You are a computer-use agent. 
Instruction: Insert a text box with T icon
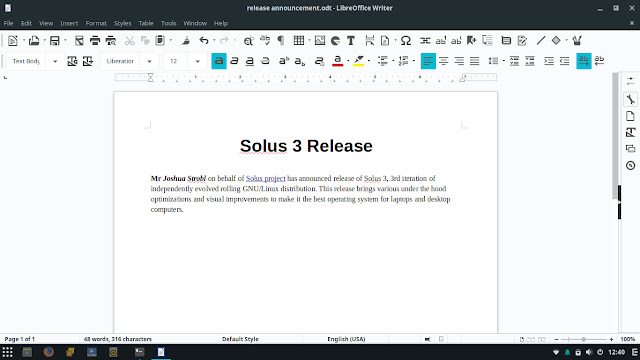pos(351,40)
